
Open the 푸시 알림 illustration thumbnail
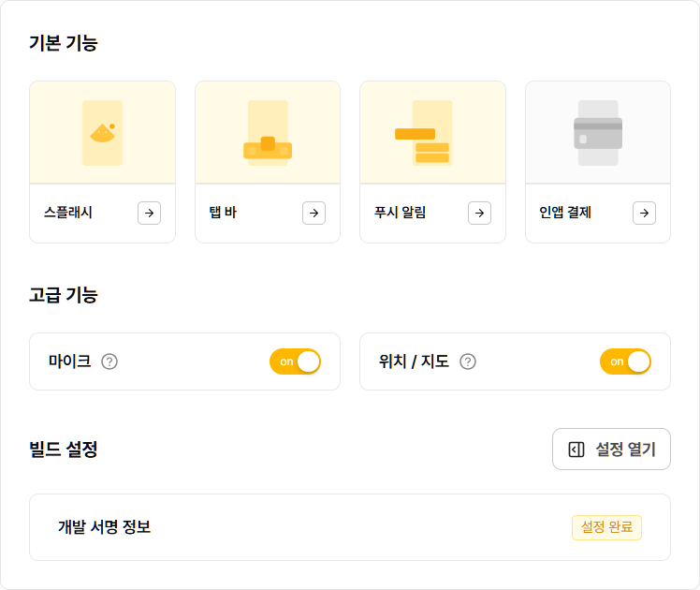pos(432,133)
